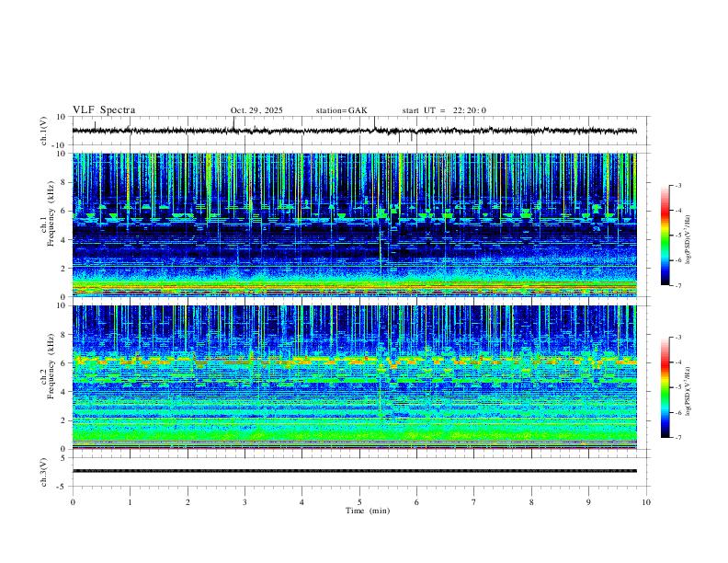Click inside the ch.1 spectrogram panel
This screenshot has width=728, height=563.
354,224
